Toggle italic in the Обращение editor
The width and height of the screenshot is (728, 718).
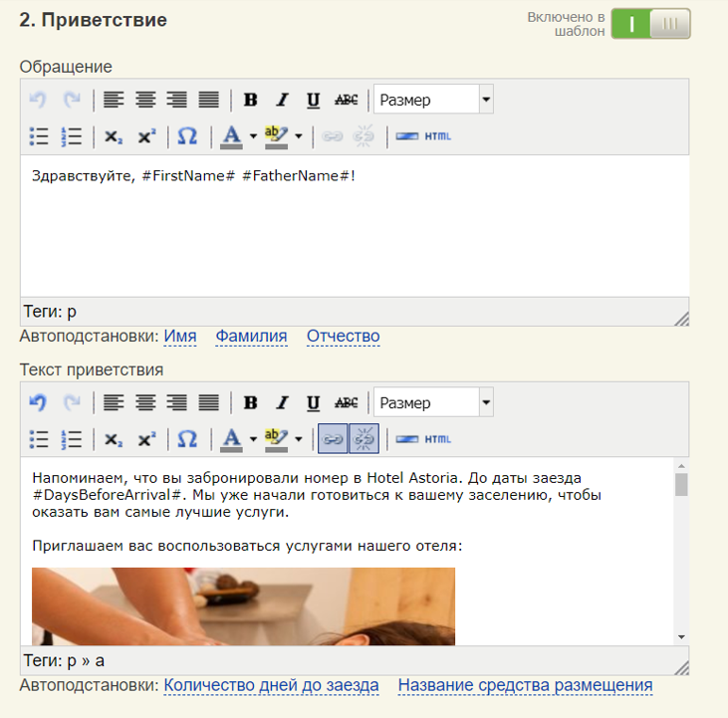(282, 100)
